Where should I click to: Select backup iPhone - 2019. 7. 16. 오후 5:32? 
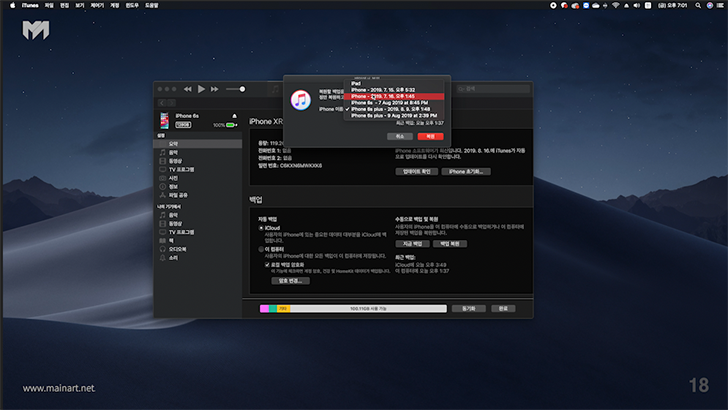pyautogui.click(x=394, y=90)
